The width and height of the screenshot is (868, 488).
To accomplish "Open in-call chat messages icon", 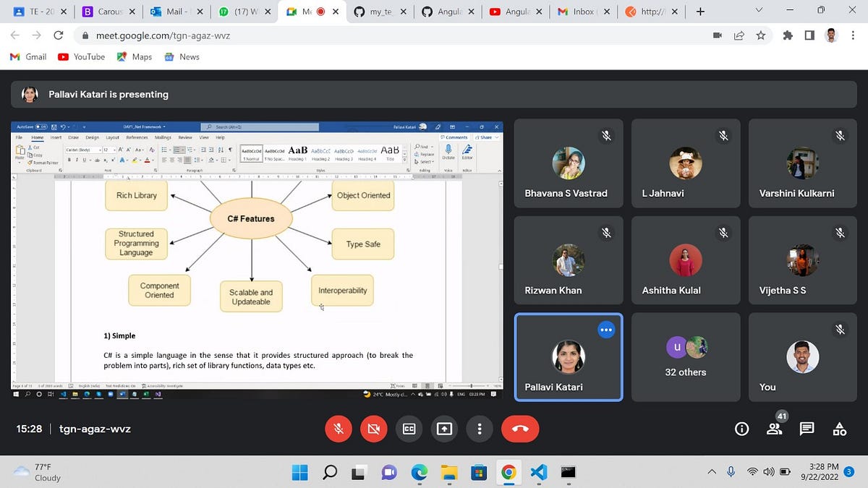I will click(x=806, y=429).
